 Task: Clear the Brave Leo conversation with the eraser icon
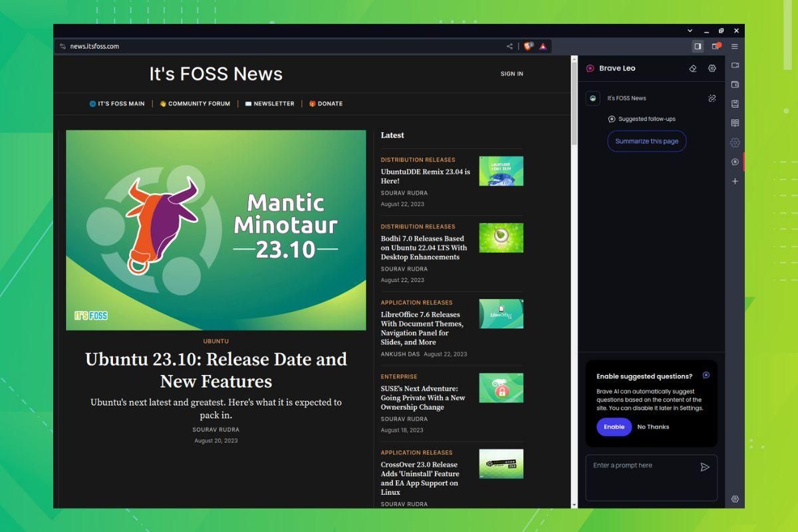click(693, 68)
